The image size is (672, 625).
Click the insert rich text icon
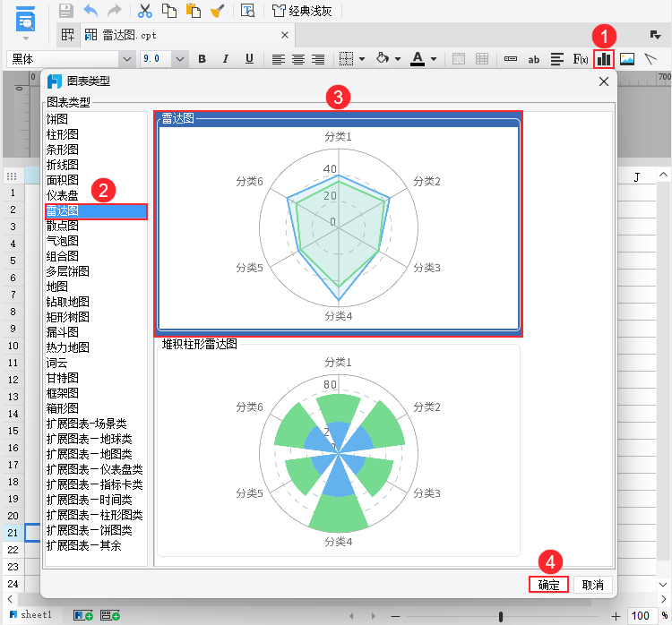[x=557, y=59]
